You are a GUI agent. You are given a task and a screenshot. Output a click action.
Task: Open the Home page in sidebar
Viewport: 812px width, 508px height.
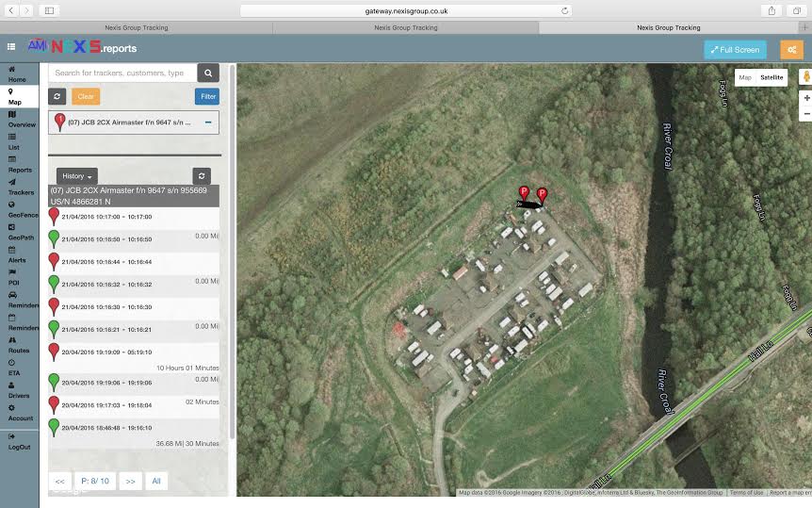click(17, 74)
